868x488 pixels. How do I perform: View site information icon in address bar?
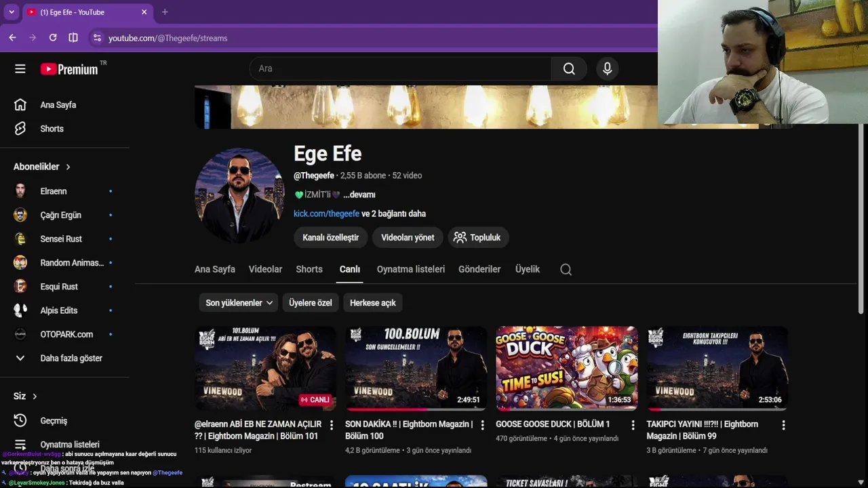(x=97, y=38)
